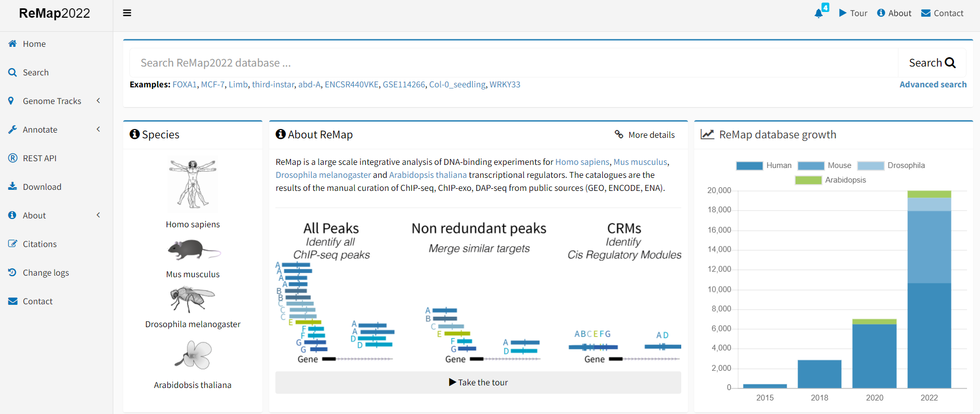Click the 2018 bar in growth chart
Image resolution: width=980 pixels, height=414 pixels.
[x=819, y=374]
